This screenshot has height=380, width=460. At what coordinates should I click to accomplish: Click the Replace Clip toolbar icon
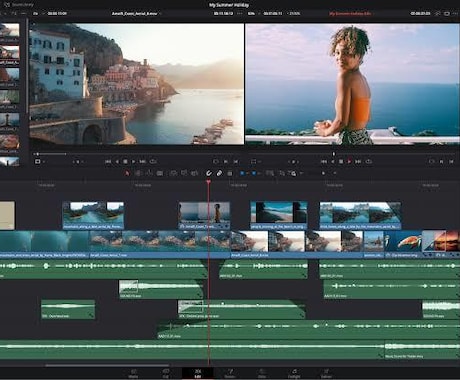coord(195,173)
